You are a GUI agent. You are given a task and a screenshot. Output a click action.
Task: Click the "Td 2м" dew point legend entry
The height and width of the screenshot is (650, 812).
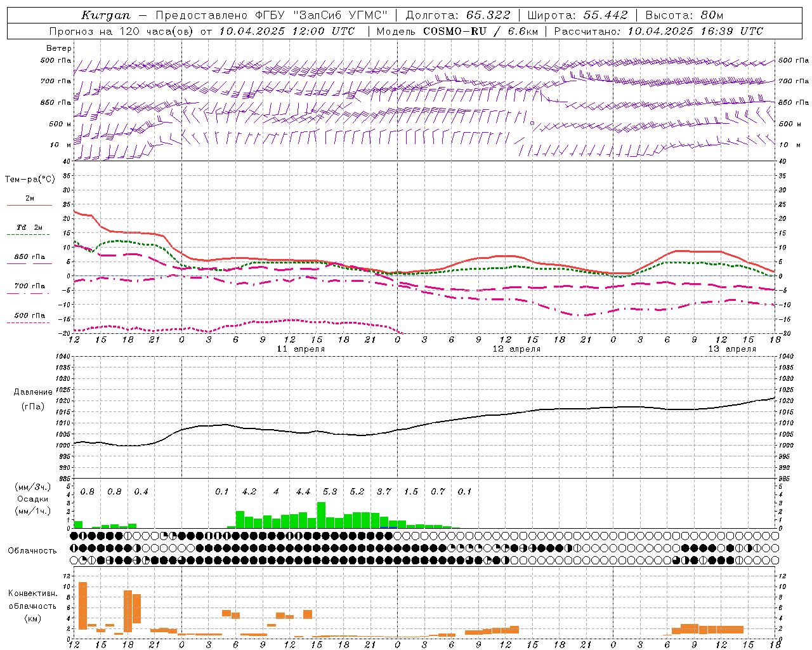pos(29,227)
